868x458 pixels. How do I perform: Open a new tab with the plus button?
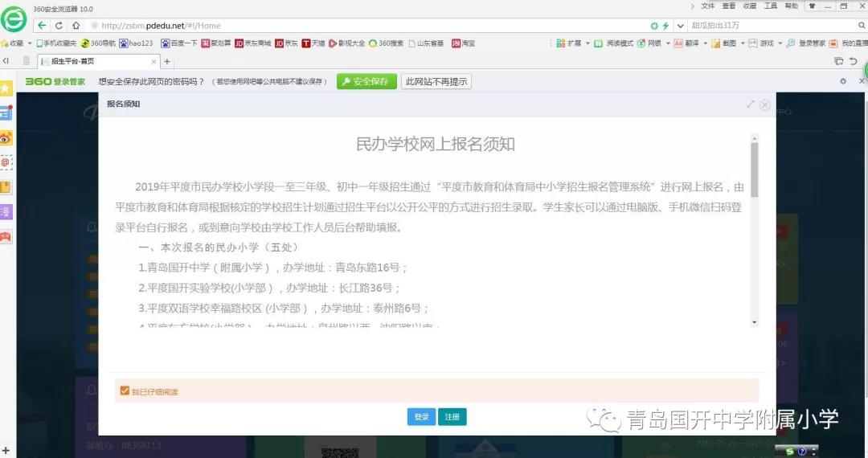coord(166,61)
